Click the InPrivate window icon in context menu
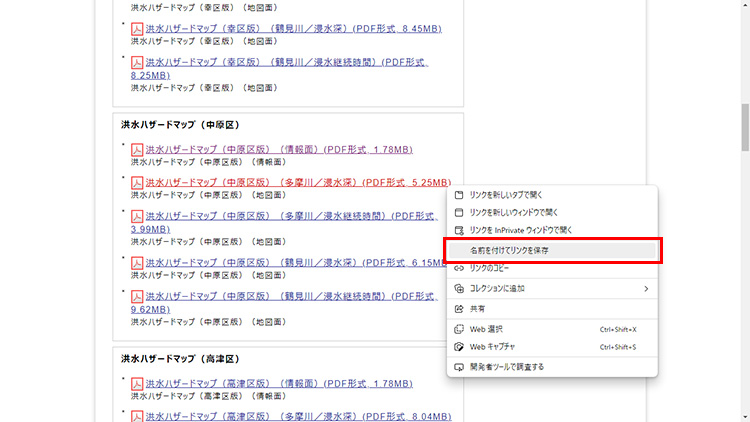 (460, 229)
